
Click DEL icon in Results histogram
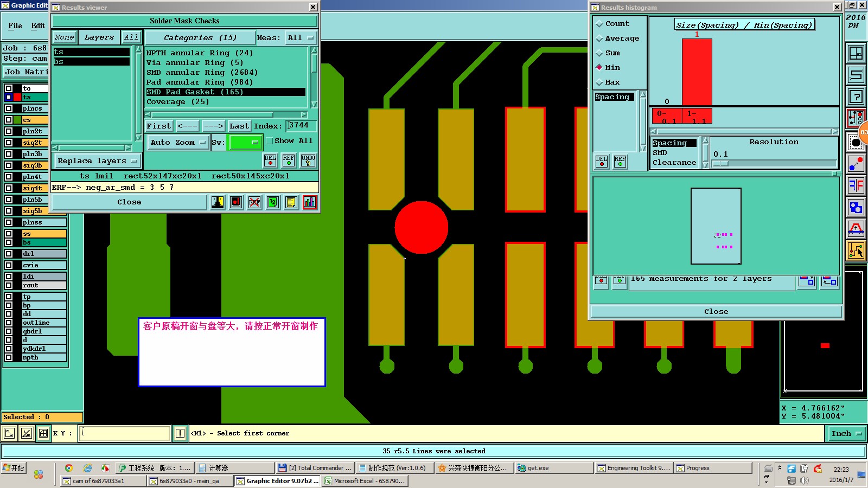pyautogui.click(x=602, y=161)
